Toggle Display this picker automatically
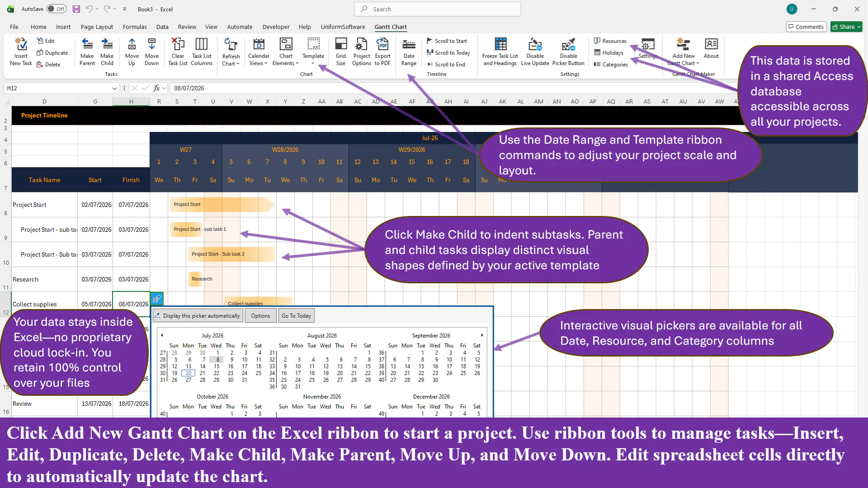This screenshot has width=868, height=488. (x=198, y=316)
